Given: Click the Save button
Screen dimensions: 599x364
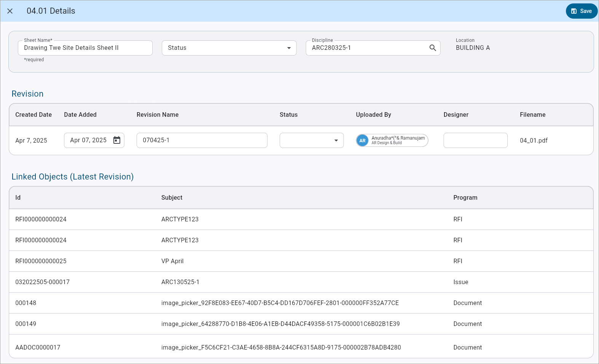Looking at the screenshot, I should pyautogui.click(x=581, y=11).
